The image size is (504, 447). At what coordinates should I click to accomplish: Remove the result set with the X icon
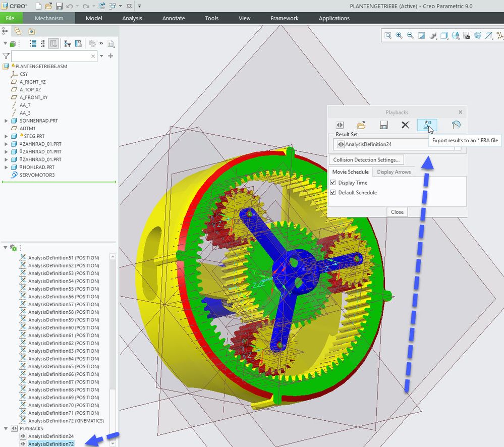[405, 125]
